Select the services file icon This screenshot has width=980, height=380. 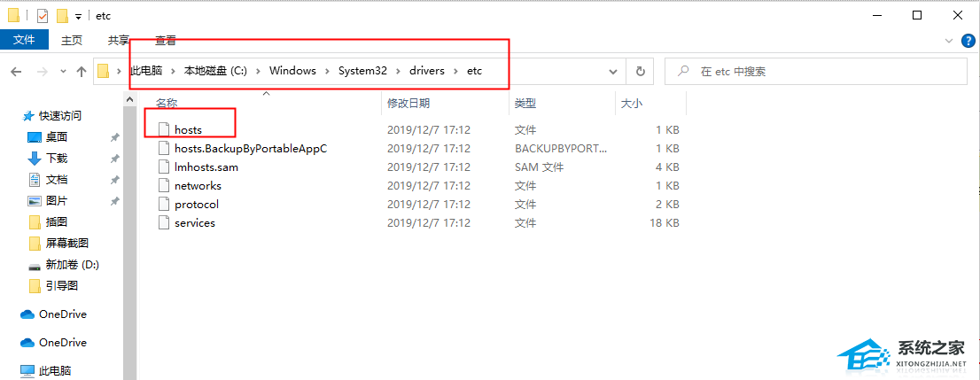[x=164, y=222]
